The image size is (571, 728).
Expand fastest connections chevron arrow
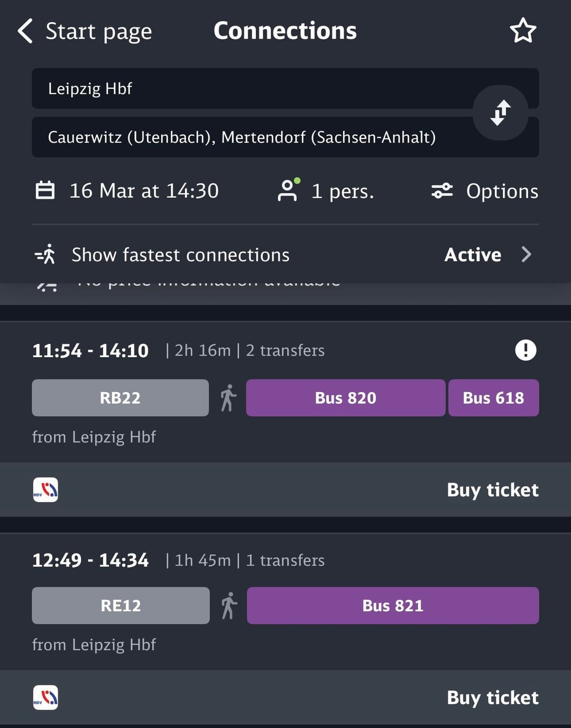pos(526,255)
